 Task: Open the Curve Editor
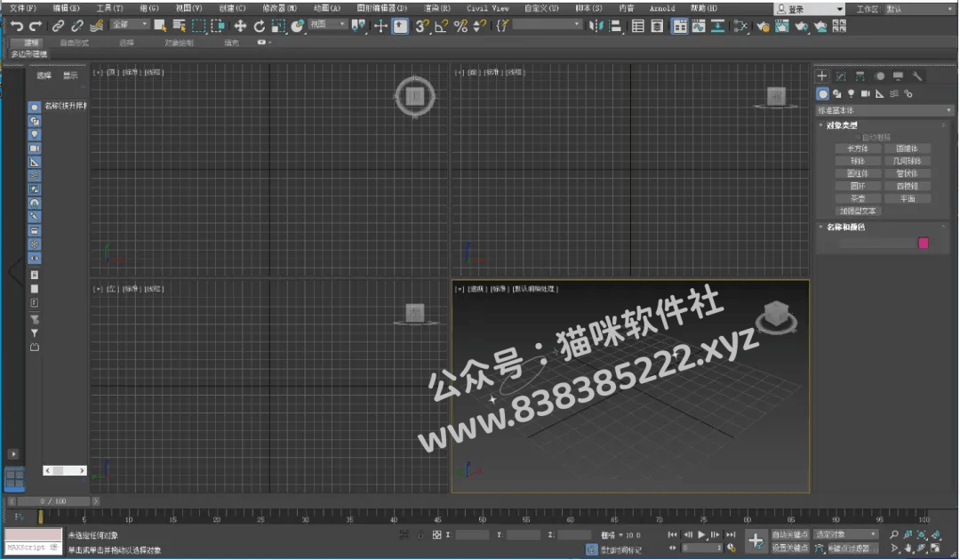[699, 26]
